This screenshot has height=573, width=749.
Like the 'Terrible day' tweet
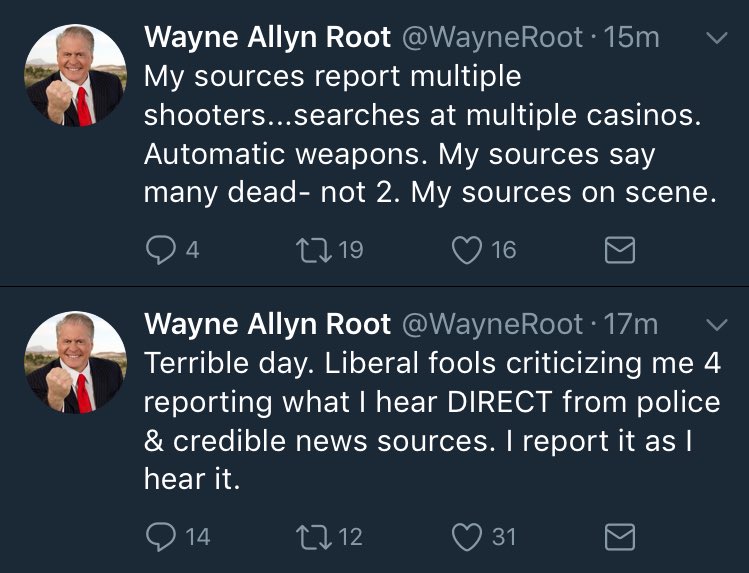(x=466, y=537)
